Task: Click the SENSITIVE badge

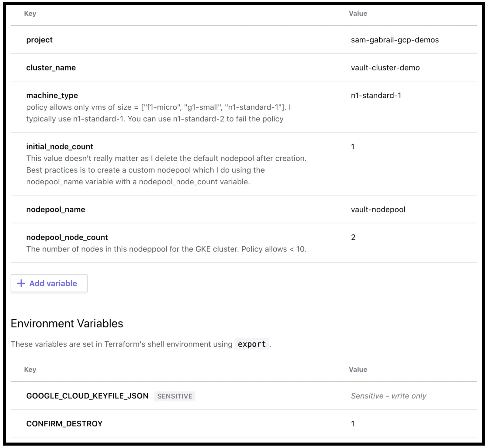Action: tap(175, 396)
